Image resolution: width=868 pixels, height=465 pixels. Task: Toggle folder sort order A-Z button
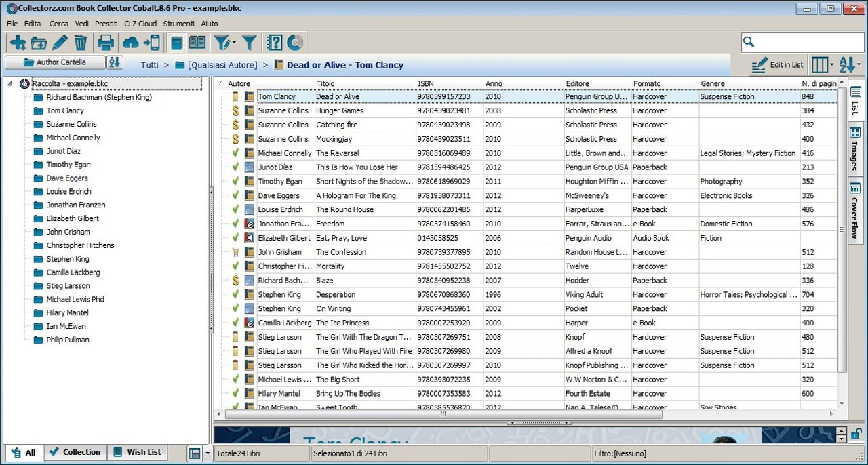pyautogui.click(x=115, y=62)
